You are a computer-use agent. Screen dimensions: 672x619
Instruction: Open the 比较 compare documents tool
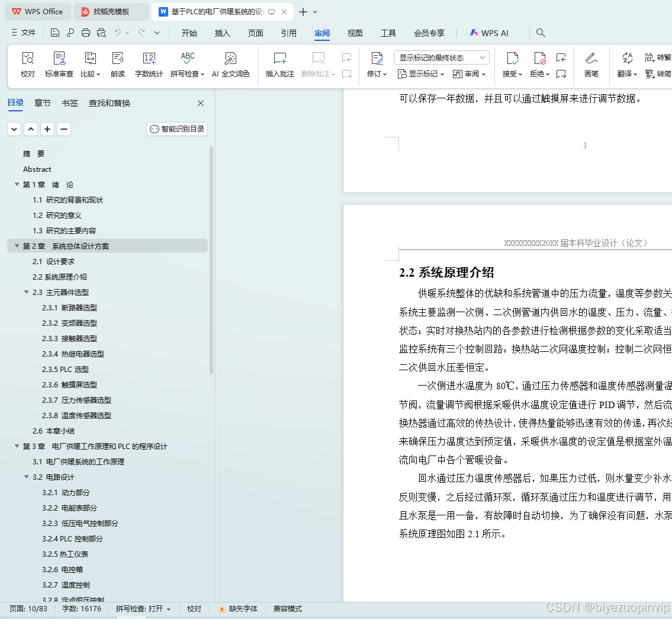pos(91,65)
